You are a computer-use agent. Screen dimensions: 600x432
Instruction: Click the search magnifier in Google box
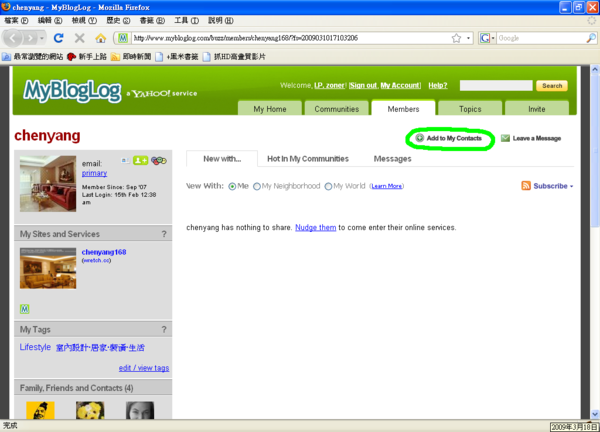point(591,38)
